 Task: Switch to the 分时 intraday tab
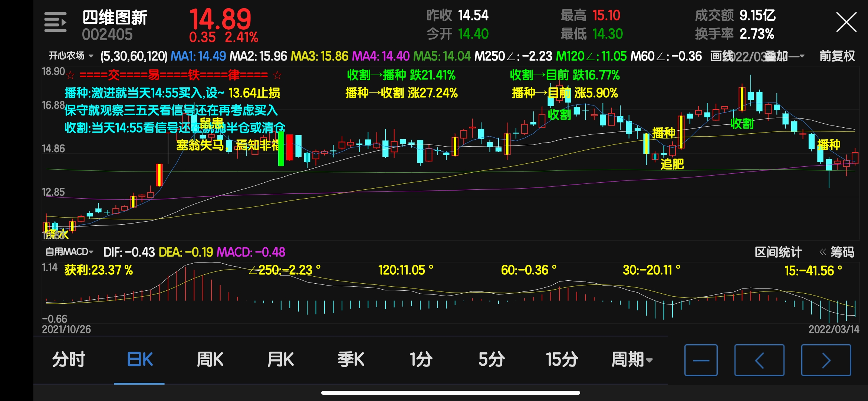click(69, 359)
